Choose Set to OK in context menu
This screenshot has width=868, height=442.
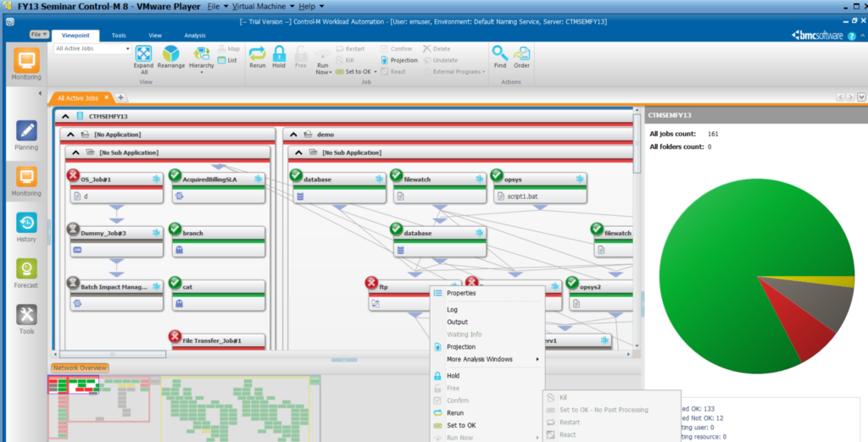[461, 425]
